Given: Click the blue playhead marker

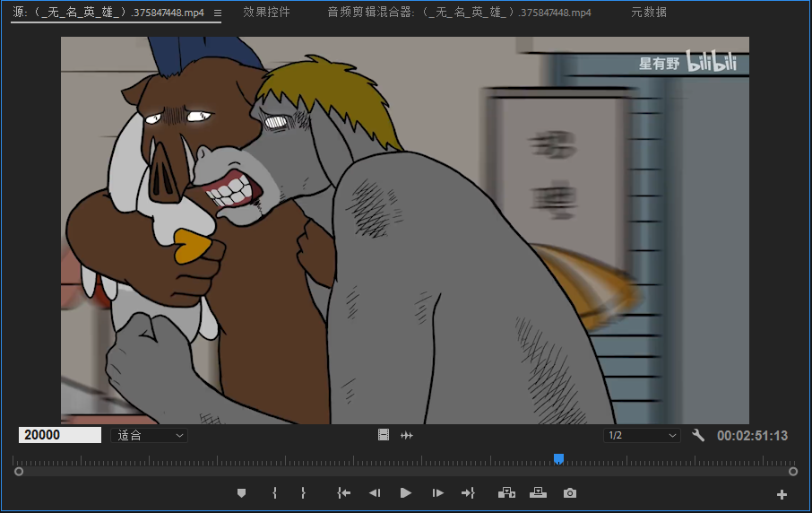Looking at the screenshot, I should coord(558,458).
